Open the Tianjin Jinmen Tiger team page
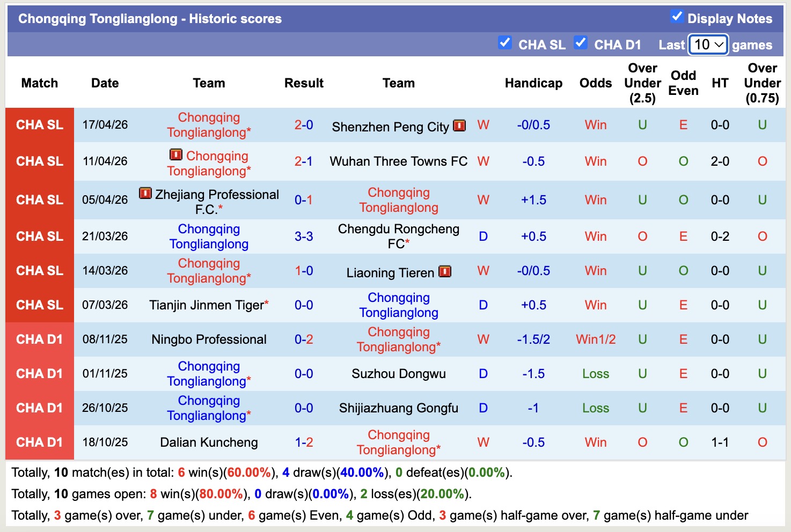 pyautogui.click(x=208, y=305)
